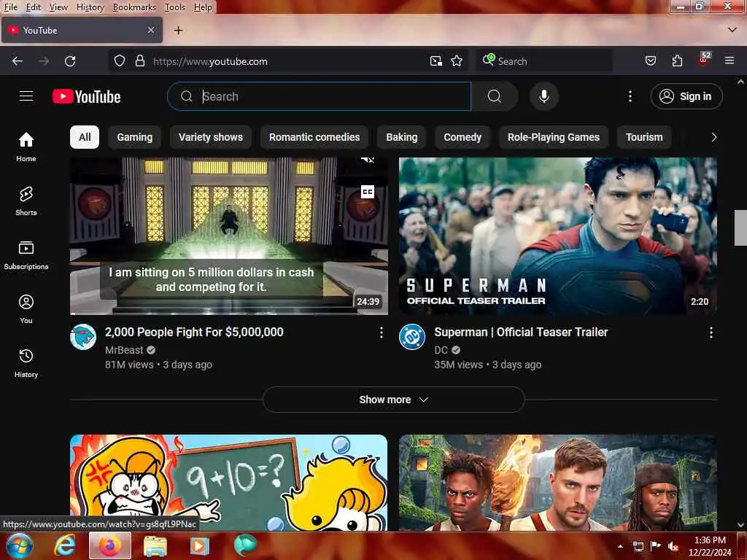747x560 pixels.
Task: Filter by Baking chip
Action: pos(402,137)
